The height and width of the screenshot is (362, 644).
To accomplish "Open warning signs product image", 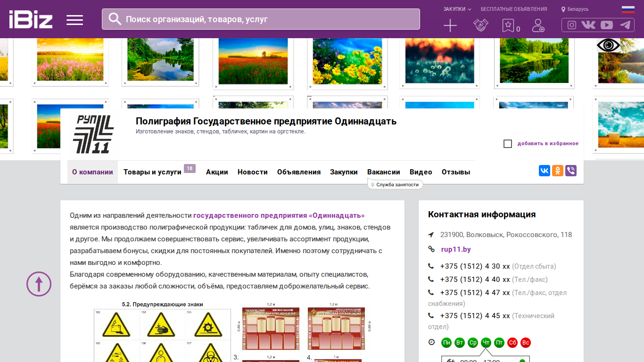I will click(x=163, y=332).
